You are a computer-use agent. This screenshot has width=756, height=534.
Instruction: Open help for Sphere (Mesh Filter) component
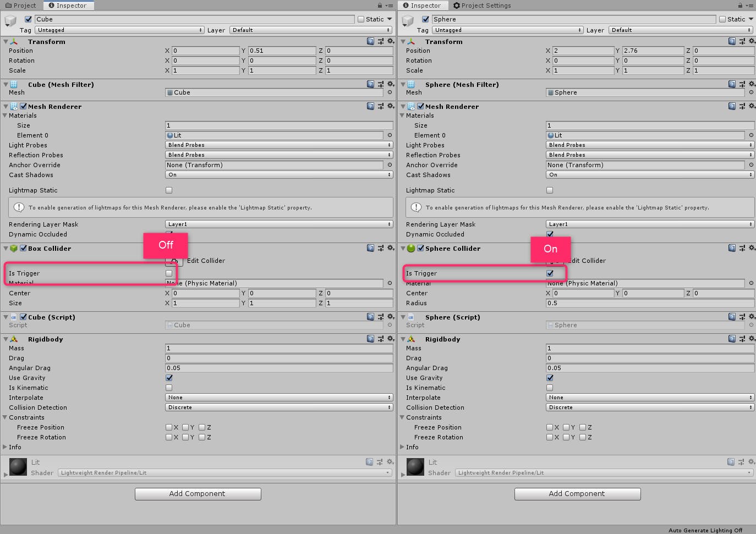pyautogui.click(x=732, y=84)
